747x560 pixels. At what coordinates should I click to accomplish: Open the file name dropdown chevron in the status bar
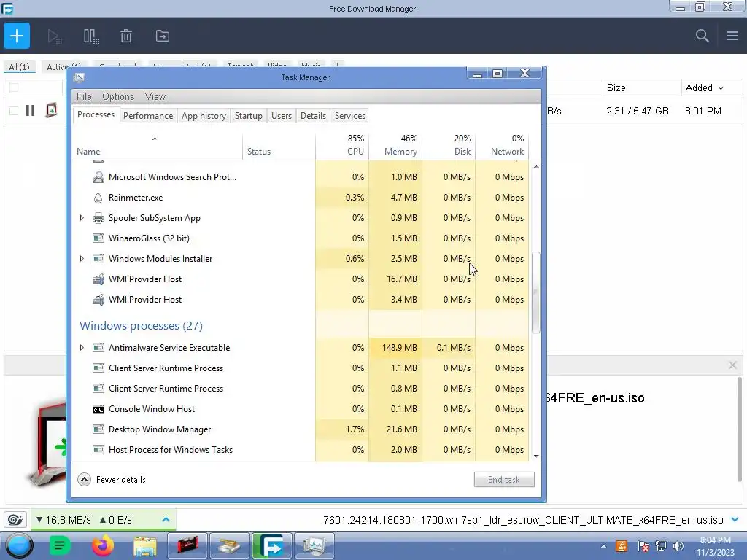[x=735, y=519]
